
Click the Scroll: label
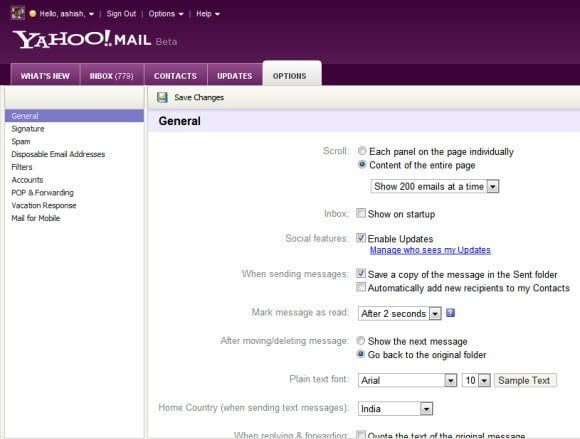336,151
